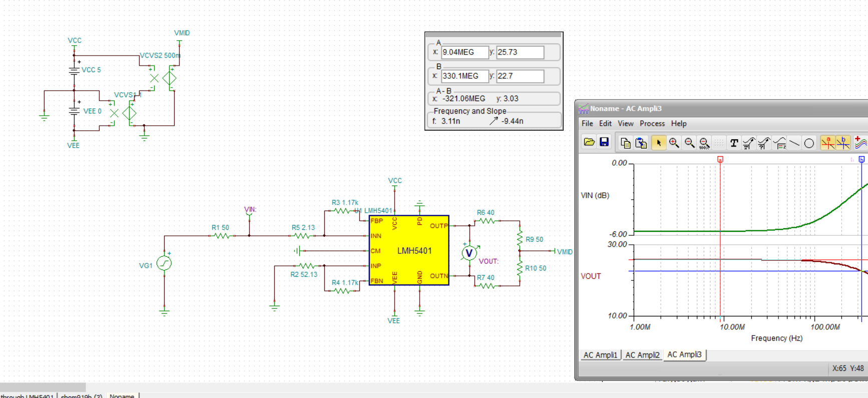Click the LMH5401 amplifier component
The width and height of the screenshot is (868, 398).
409,250
